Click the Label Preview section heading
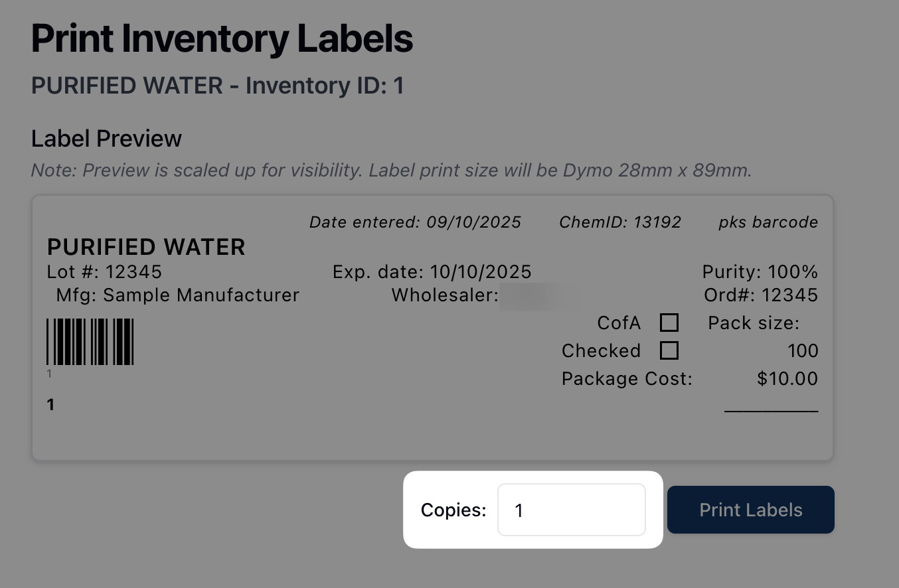 (x=106, y=139)
